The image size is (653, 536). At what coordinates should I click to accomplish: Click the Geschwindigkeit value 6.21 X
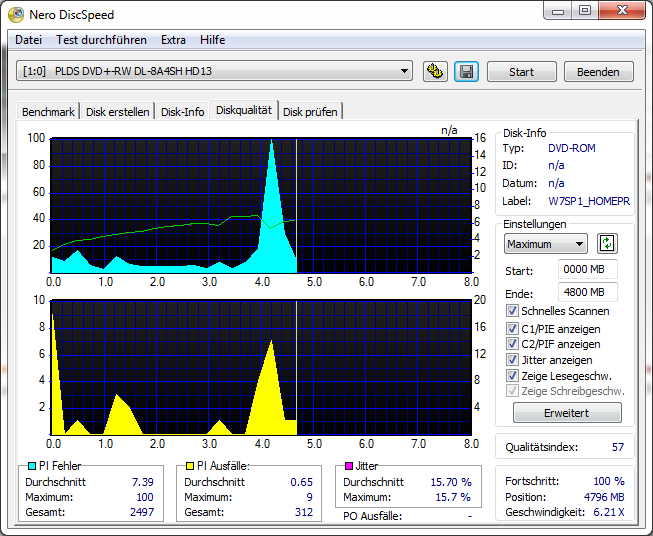(x=609, y=512)
